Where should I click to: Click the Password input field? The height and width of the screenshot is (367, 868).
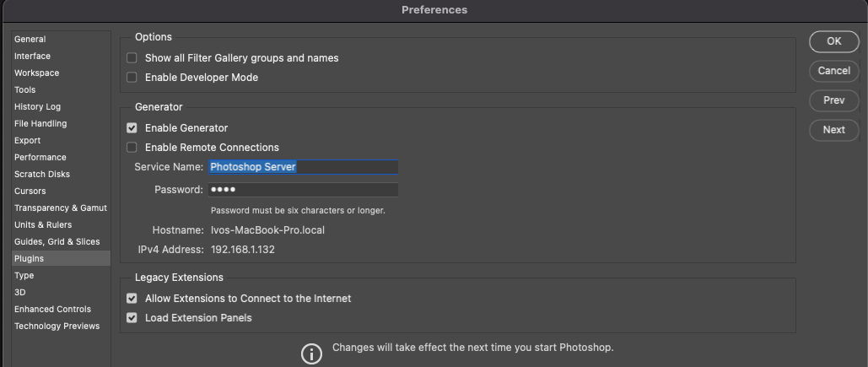(304, 190)
